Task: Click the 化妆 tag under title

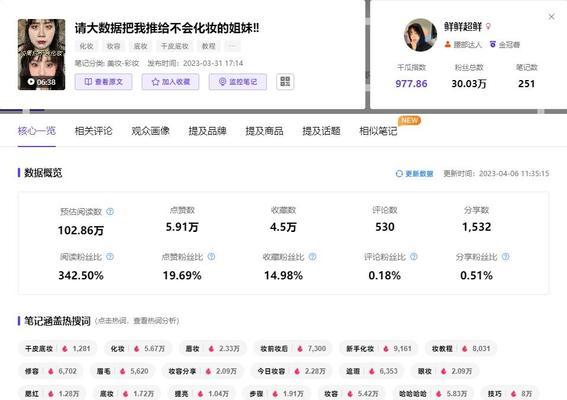Action: coord(86,46)
